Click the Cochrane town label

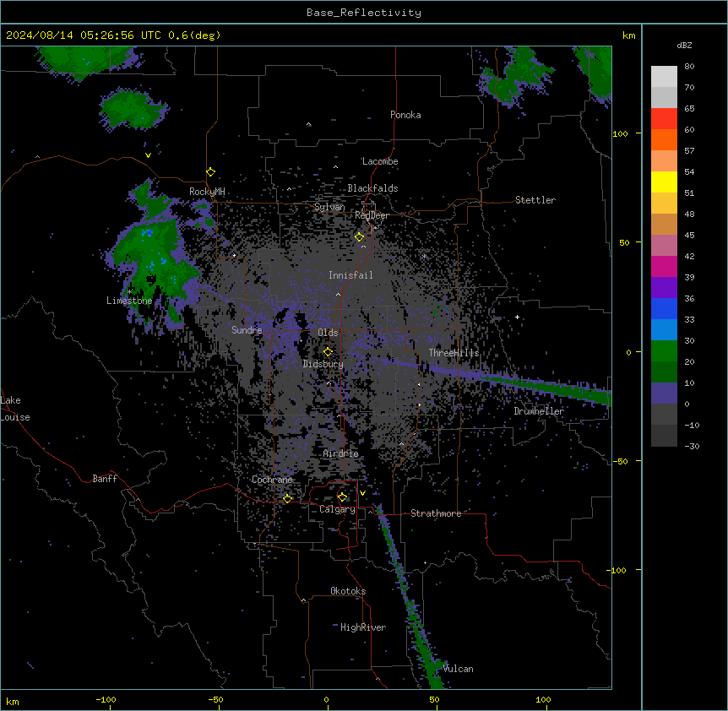272,480
